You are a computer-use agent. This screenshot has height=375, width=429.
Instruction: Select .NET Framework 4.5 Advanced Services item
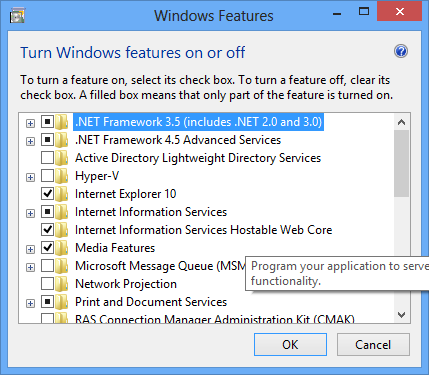(178, 140)
